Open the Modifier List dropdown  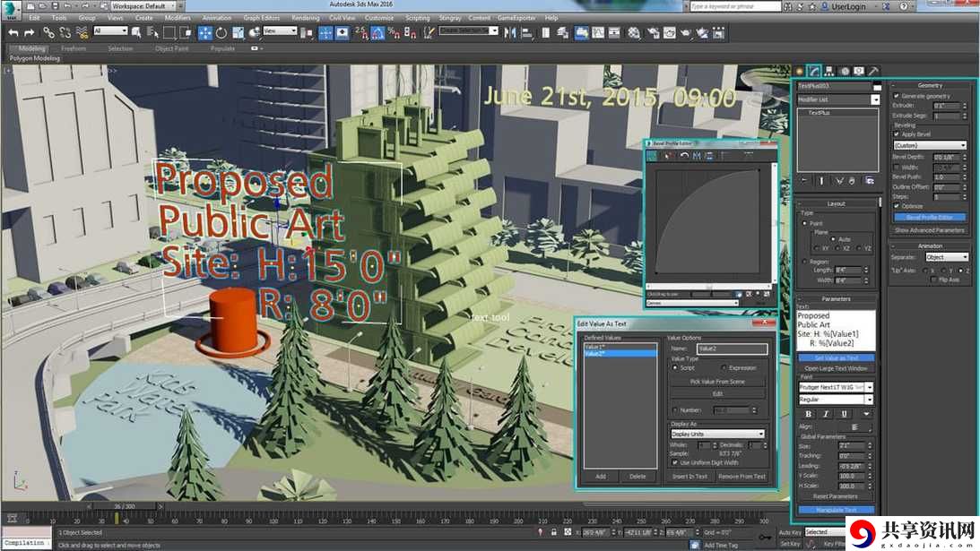point(838,100)
